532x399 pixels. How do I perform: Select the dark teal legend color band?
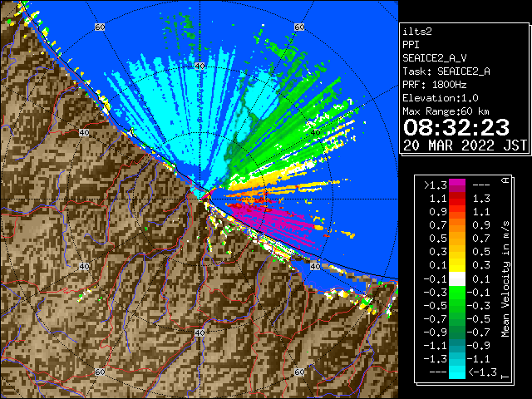(x=457, y=346)
